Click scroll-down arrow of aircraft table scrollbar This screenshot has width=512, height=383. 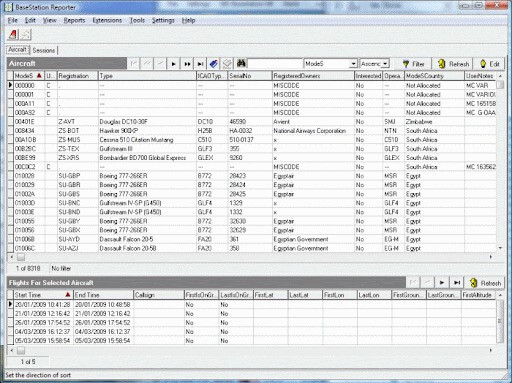[500, 248]
